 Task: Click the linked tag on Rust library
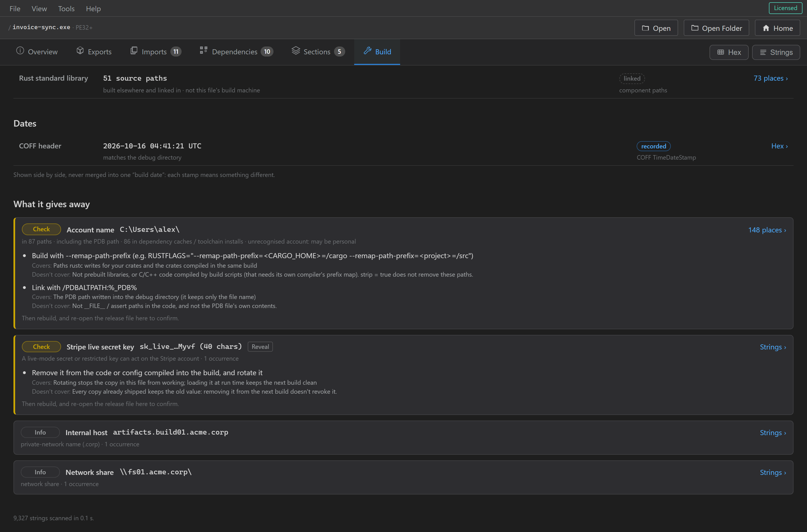point(632,78)
